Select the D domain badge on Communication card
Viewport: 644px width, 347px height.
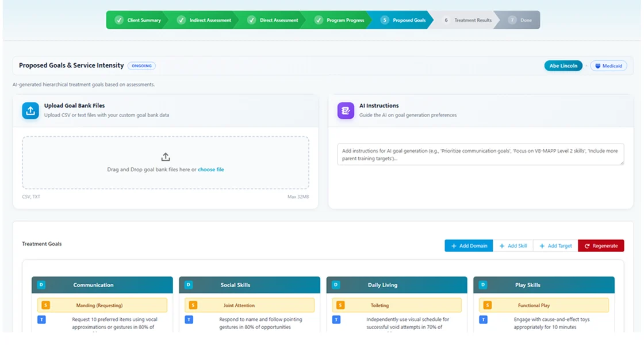tap(41, 284)
